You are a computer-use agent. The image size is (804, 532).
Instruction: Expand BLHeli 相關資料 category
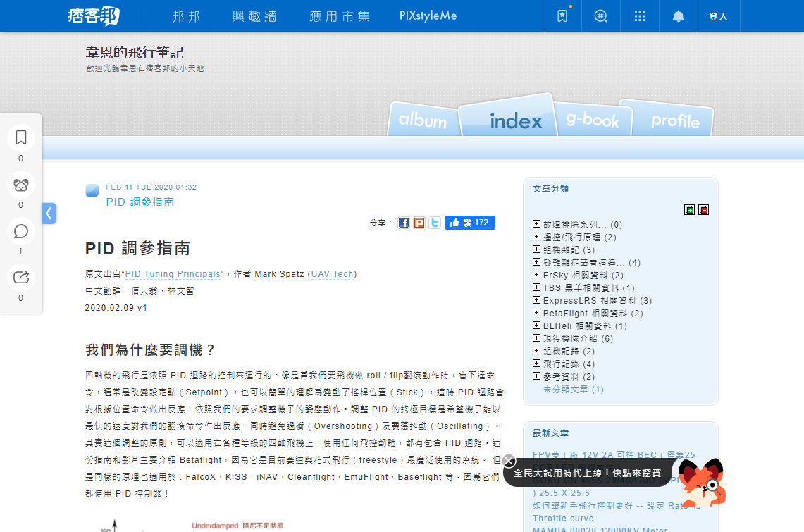[x=536, y=326]
